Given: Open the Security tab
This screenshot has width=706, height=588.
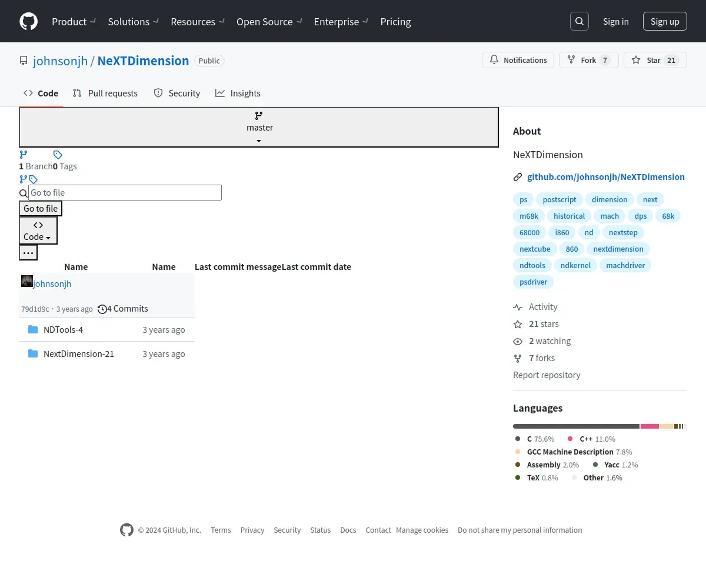Looking at the screenshot, I should coord(177,93).
